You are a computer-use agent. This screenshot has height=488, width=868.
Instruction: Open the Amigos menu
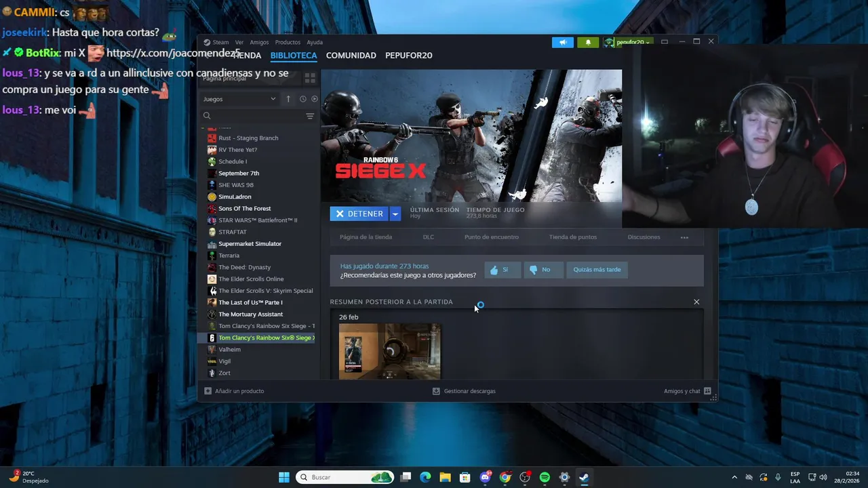[259, 42]
